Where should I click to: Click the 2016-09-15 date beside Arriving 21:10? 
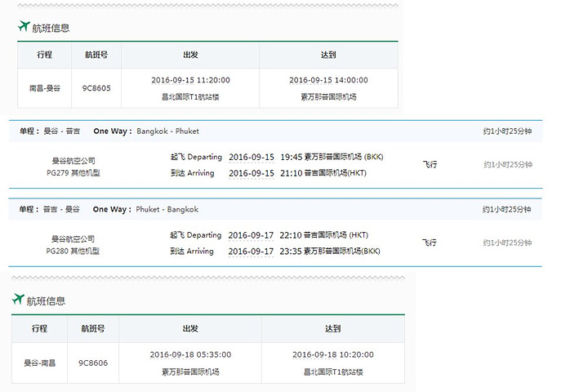point(252,173)
